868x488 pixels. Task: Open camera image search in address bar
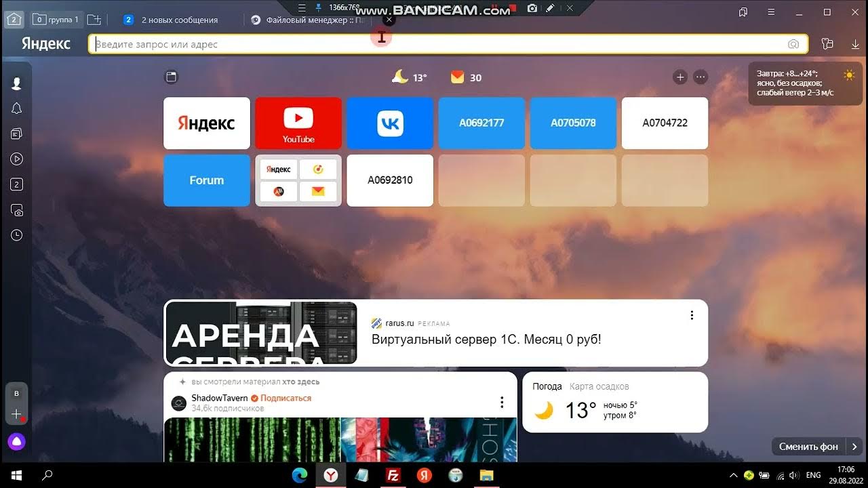point(793,44)
